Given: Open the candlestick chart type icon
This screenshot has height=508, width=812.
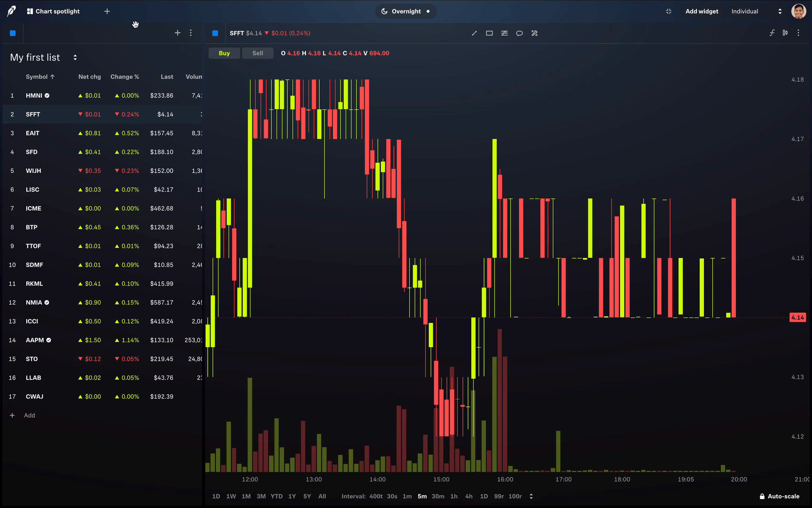Looking at the screenshot, I should click(785, 33).
